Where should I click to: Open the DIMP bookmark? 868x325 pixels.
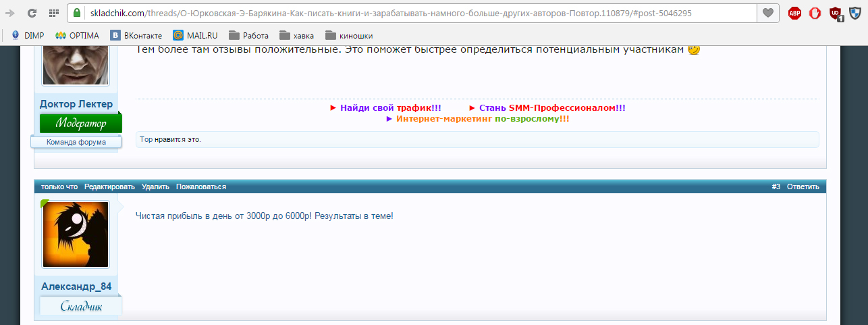[x=28, y=36]
